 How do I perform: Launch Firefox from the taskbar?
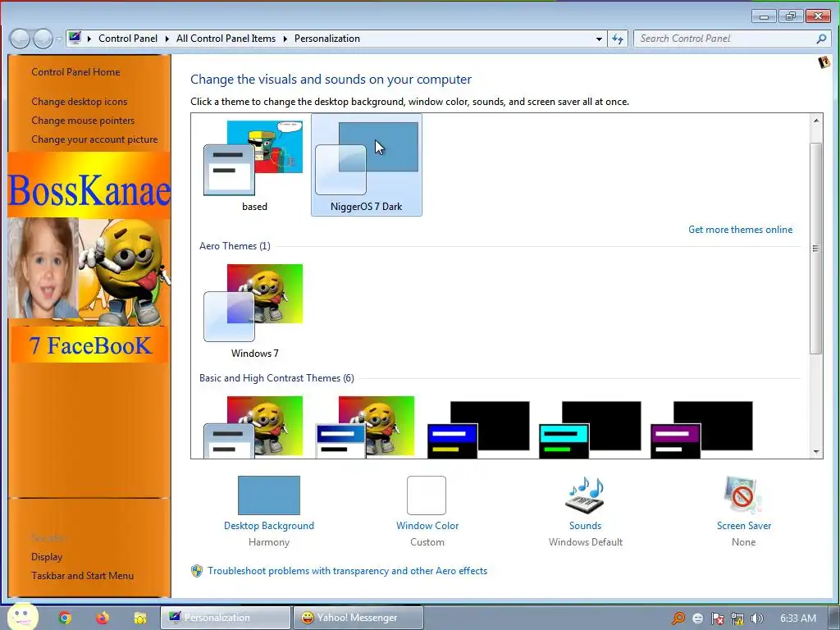click(x=103, y=618)
